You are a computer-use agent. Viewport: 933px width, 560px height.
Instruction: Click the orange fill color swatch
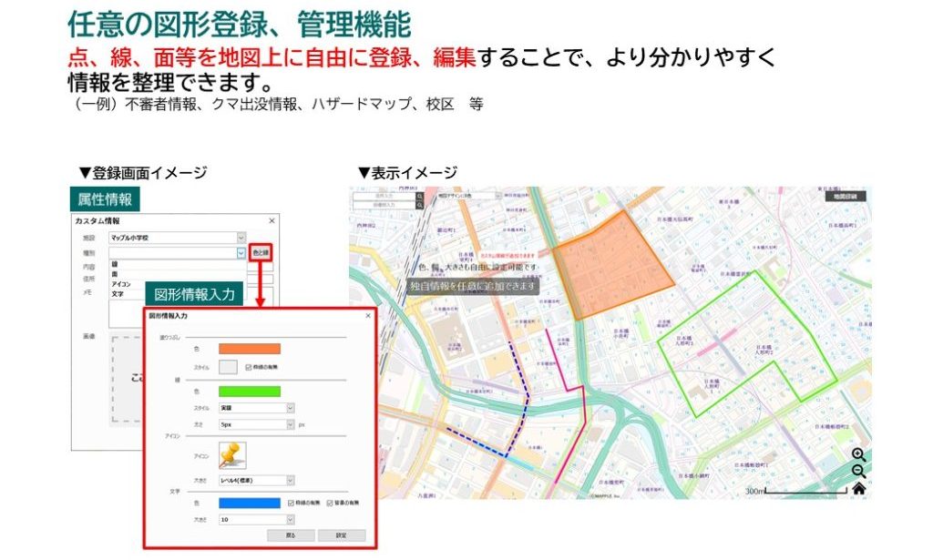pyautogui.click(x=250, y=348)
